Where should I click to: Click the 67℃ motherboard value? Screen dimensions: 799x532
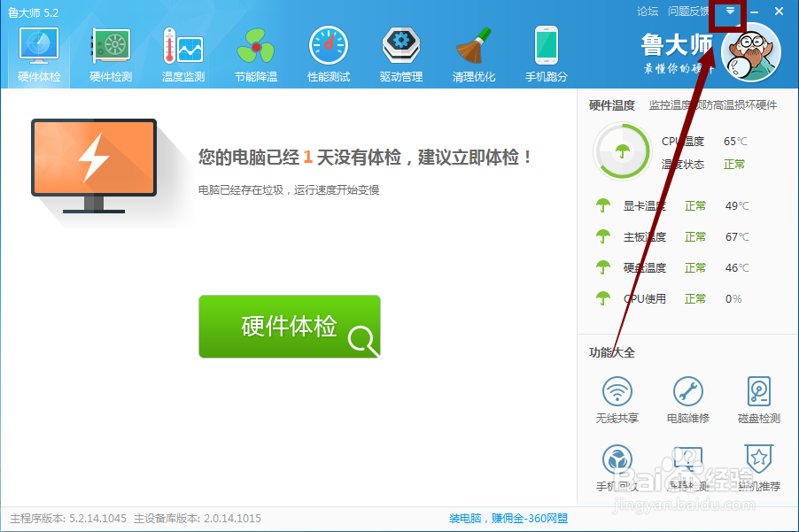click(737, 236)
